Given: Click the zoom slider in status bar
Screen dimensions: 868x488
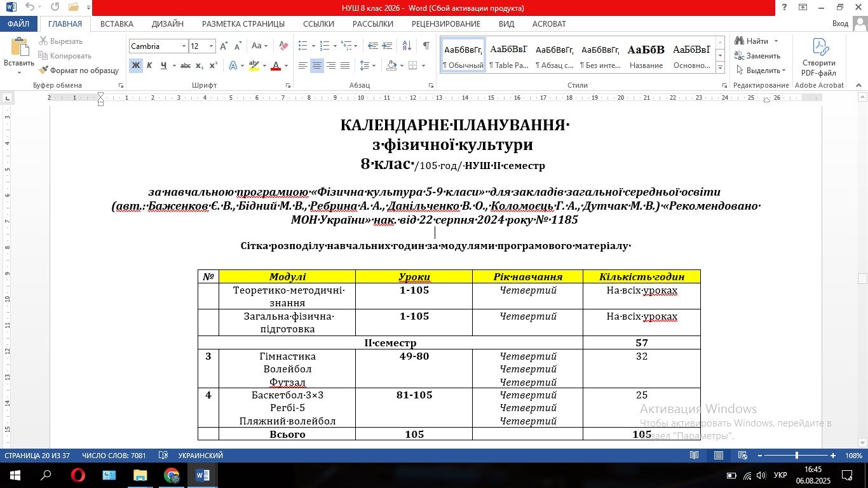Looking at the screenshot, I should 797,456.
